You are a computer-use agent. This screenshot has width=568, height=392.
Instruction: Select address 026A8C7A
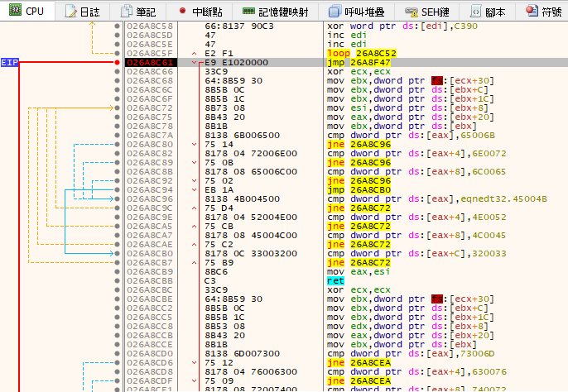click(150, 135)
